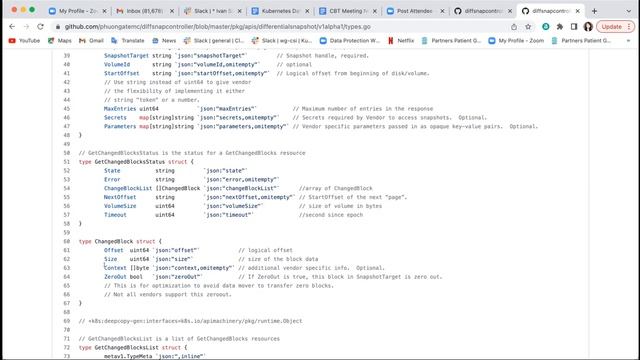640x360 pixels.
Task: Open the Extensions puzzle icon
Action: pos(560,27)
